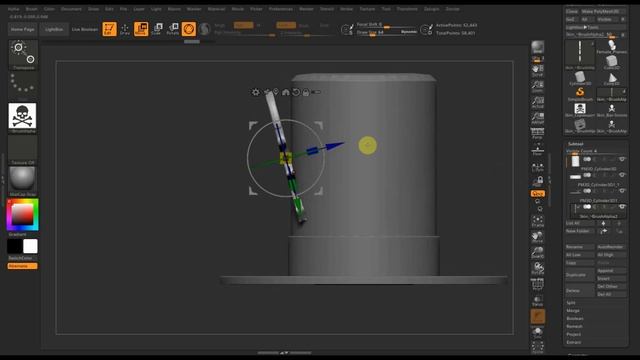Open the Texture Off slot

point(23,150)
